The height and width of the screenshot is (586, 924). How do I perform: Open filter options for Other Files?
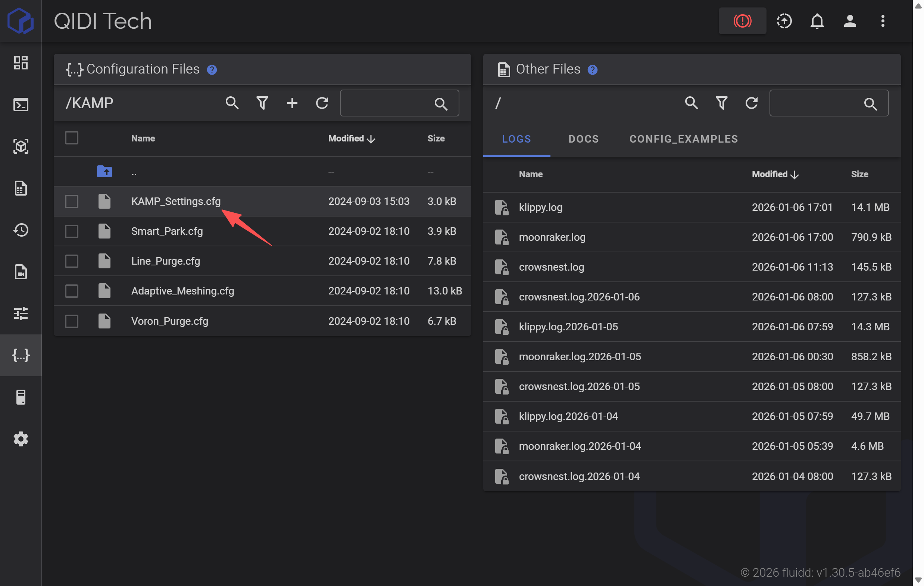(721, 103)
